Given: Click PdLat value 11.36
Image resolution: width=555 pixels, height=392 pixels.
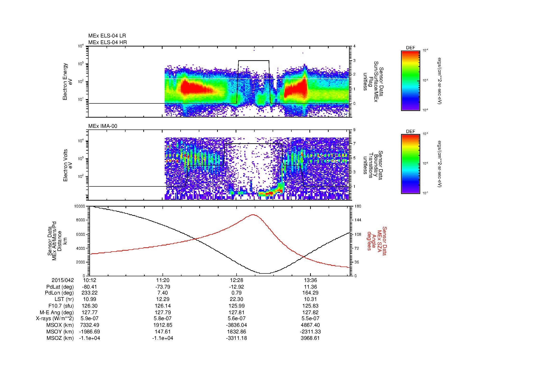Looking at the screenshot, I should 310,287.
